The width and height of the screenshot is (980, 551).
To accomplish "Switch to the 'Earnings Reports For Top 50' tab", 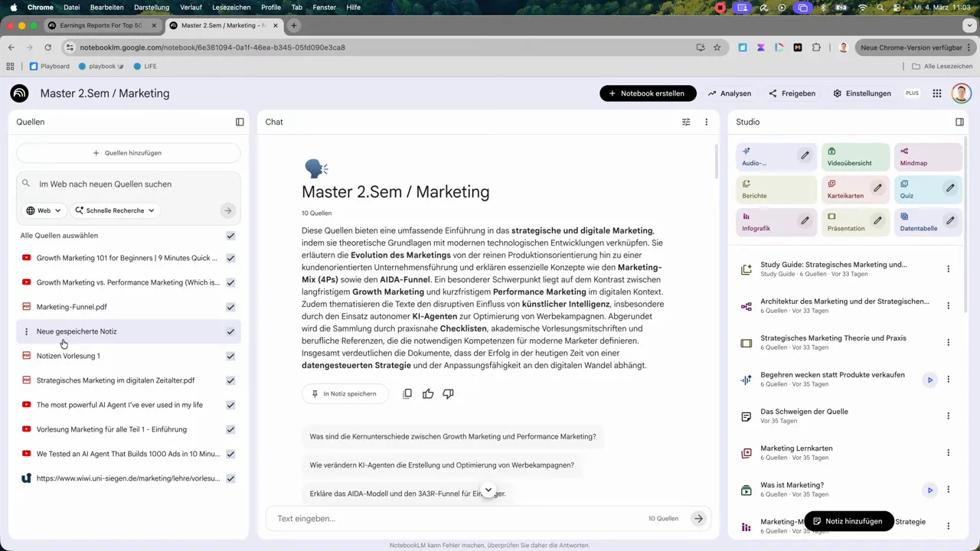I will pyautogui.click(x=100, y=25).
